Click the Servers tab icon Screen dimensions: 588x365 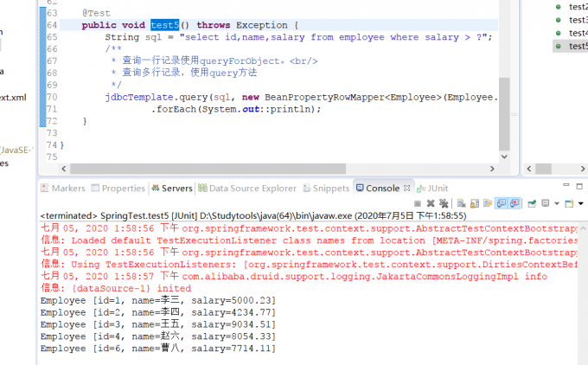(156, 188)
